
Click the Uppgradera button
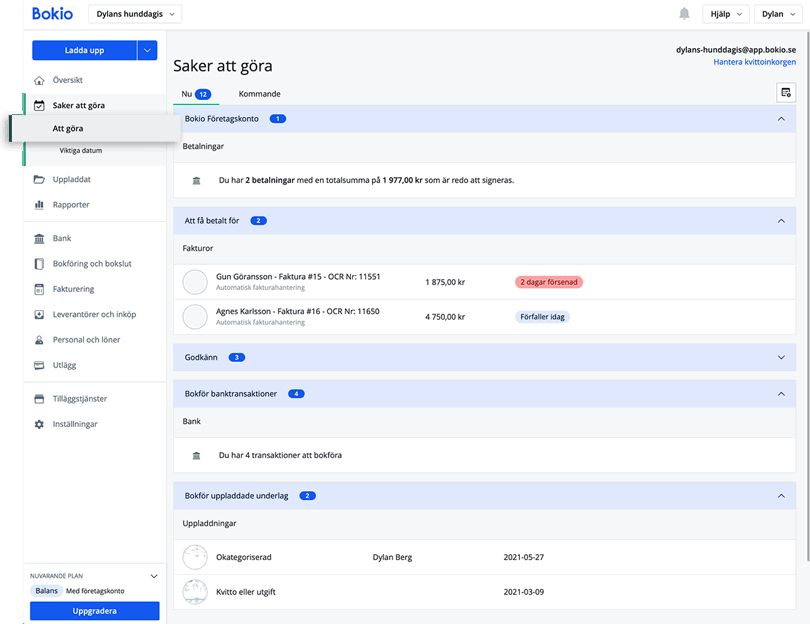[x=95, y=611]
